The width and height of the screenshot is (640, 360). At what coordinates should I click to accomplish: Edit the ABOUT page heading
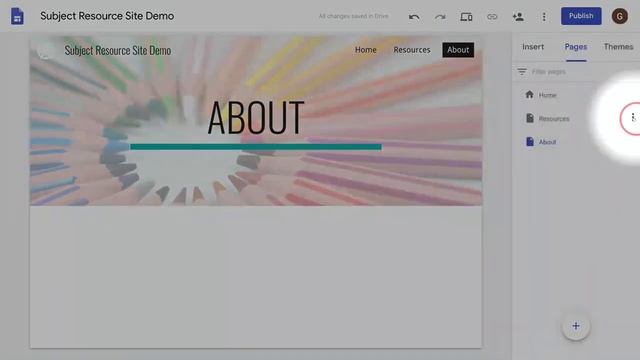(256, 118)
